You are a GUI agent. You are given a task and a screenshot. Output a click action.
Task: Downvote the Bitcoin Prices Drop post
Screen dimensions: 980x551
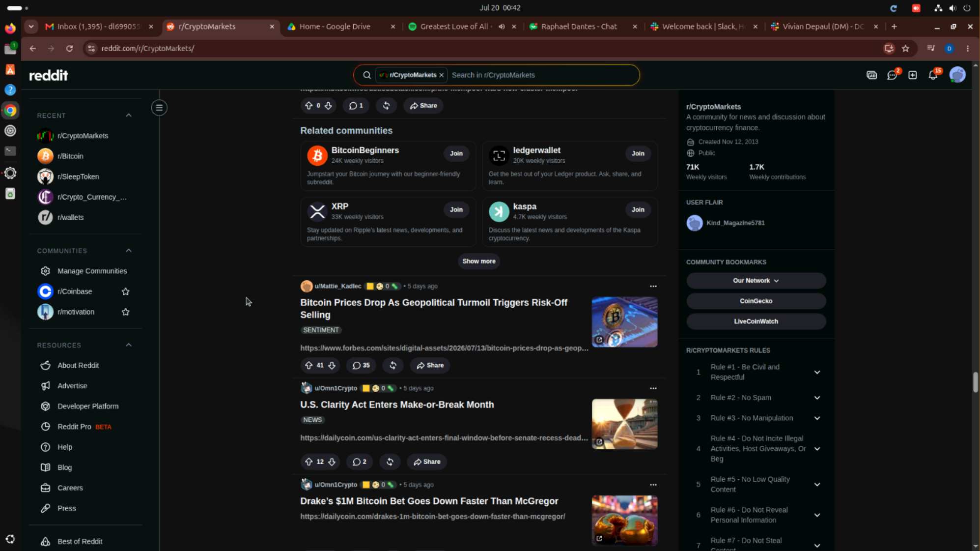coord(332,365)
